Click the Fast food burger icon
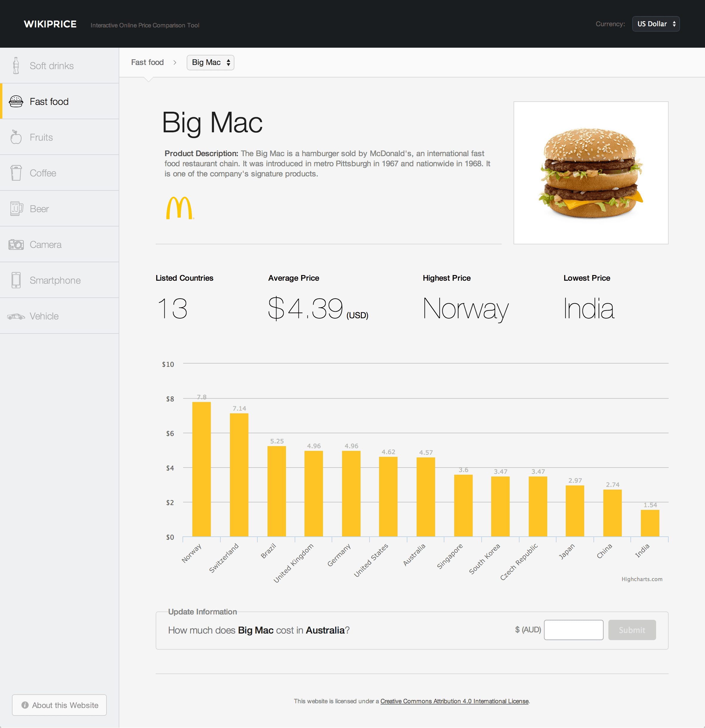The image size is (705, 728). coord(16,101)
